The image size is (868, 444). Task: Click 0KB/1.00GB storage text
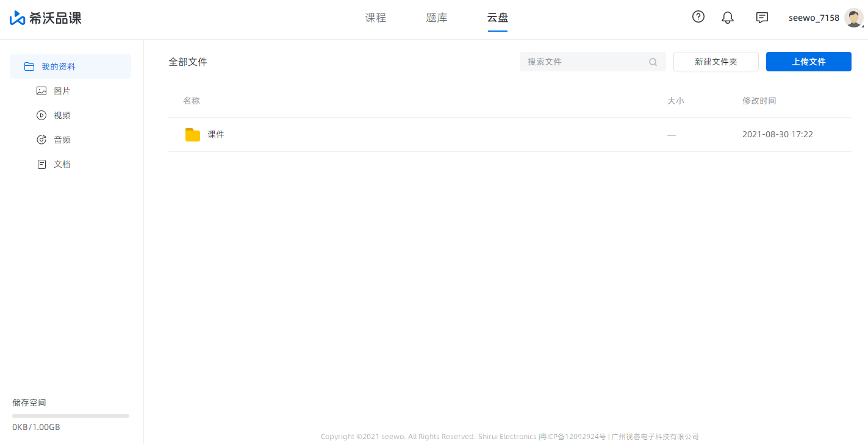36,427
